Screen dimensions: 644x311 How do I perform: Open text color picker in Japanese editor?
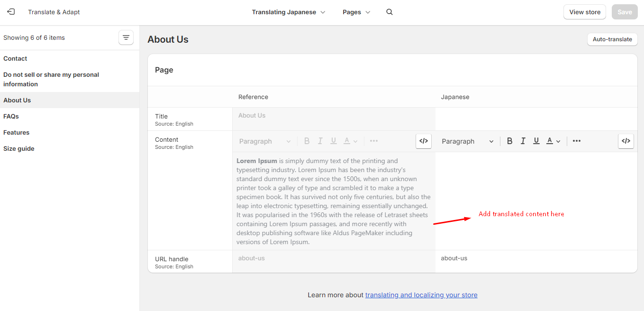(x=553, y=141)
